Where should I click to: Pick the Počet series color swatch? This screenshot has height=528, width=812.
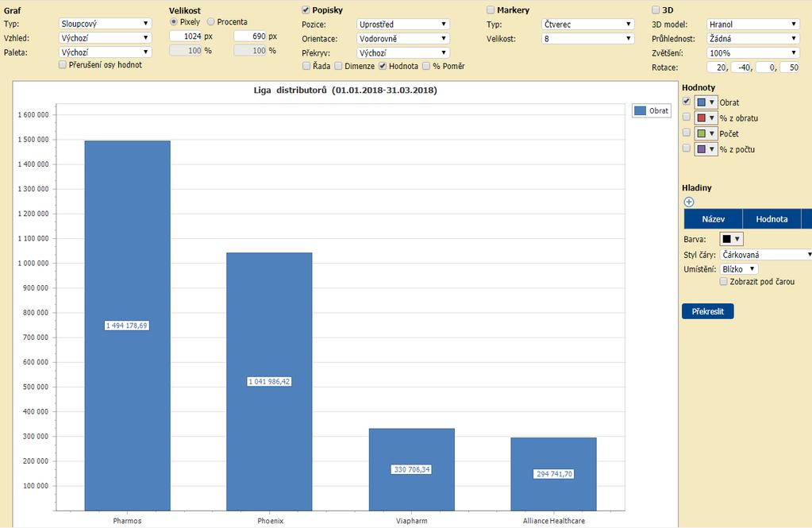tap(706, 133)
